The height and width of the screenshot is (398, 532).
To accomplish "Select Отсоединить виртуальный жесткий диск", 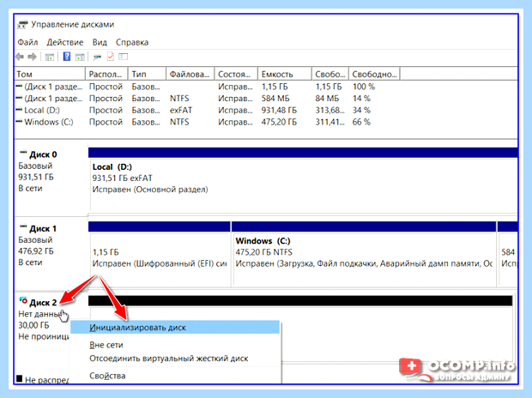I will click(x=169, y=359).
